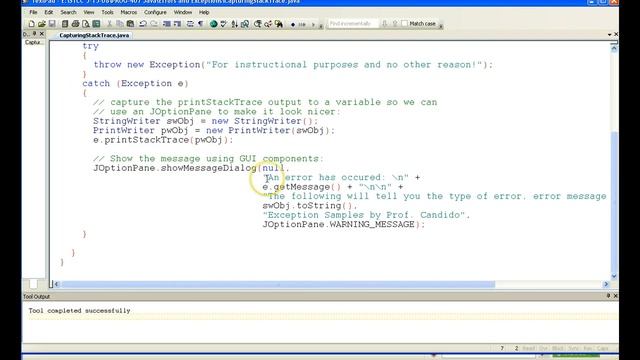This screenshot has width=640, height=360.
Task: Click the Paste clipboard icon
Action: [130, 24]
